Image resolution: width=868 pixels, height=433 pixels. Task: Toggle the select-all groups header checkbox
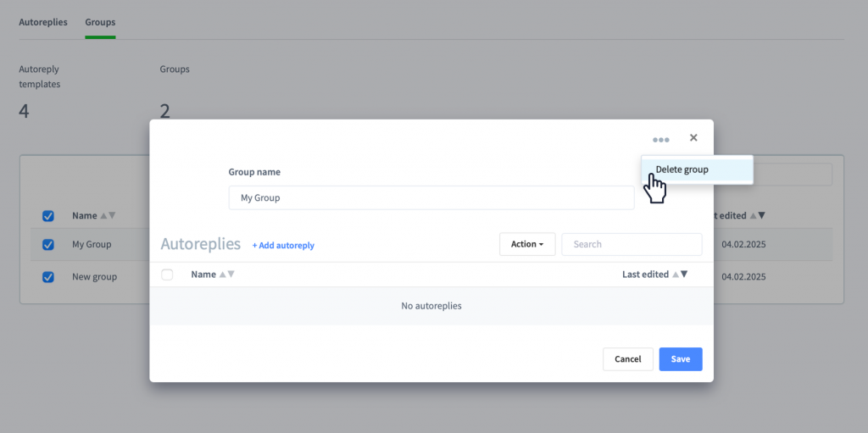pyautogui.click(x=48, y=216)
